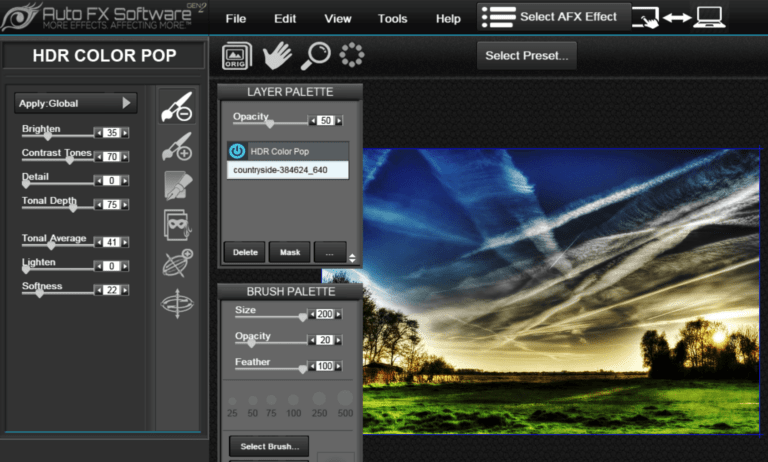The image size is (768, 462).
Task: Click the Tonal Depth slider handle
Action: [74, 207]
